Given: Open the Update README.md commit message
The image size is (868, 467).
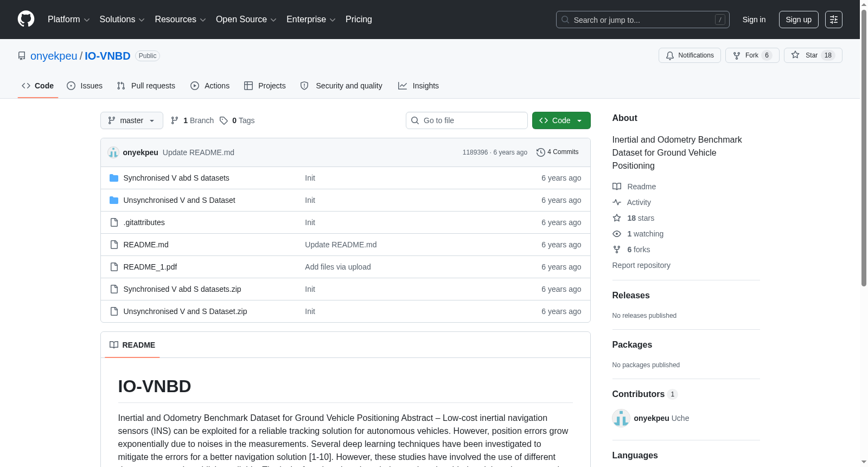Looking at the screenshot, I should 199,152.
